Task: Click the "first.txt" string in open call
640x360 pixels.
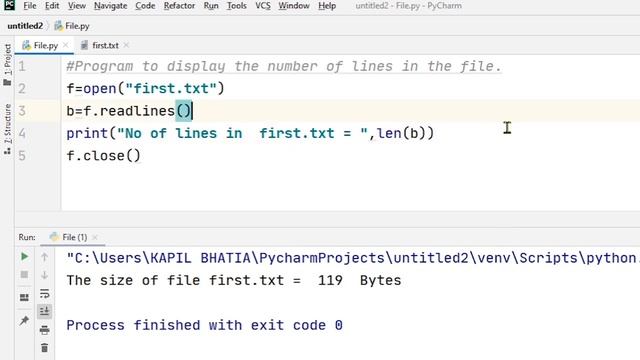Action: click(x=171, y=89)
